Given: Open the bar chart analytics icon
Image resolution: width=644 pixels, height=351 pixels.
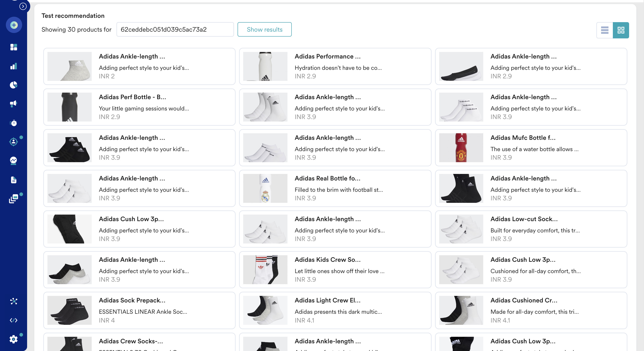Looking at the screenshot, I should pos(14,66).
